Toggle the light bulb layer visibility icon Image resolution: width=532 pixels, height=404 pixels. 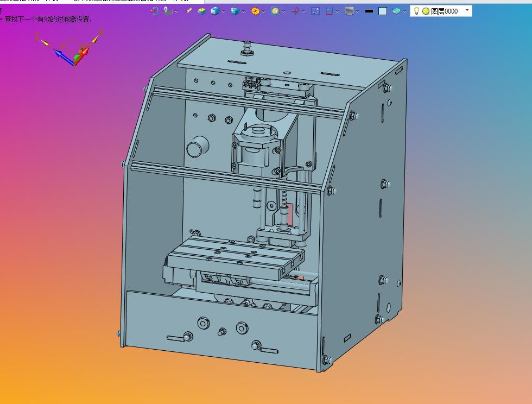point(417,11)
